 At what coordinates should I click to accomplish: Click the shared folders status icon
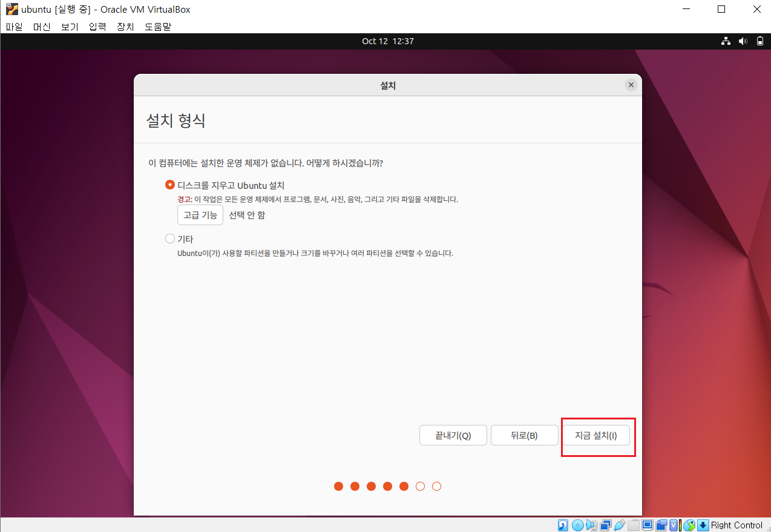tap(634, 525)
